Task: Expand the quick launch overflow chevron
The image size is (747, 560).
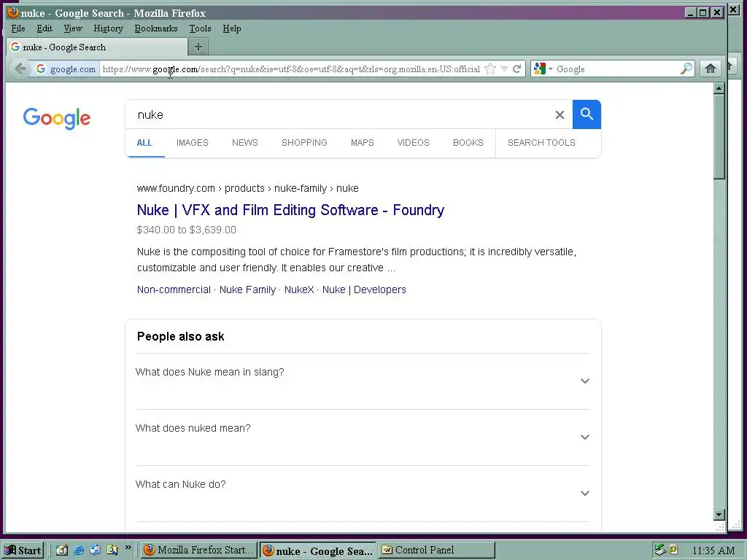Action: click(128, 548)
